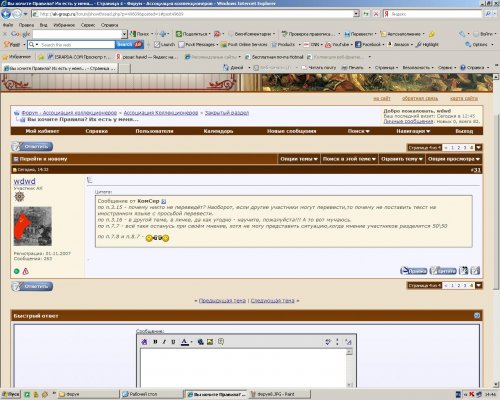Open the Навигация forum menu dropdown
500x400 pixels.
point(413,131)
